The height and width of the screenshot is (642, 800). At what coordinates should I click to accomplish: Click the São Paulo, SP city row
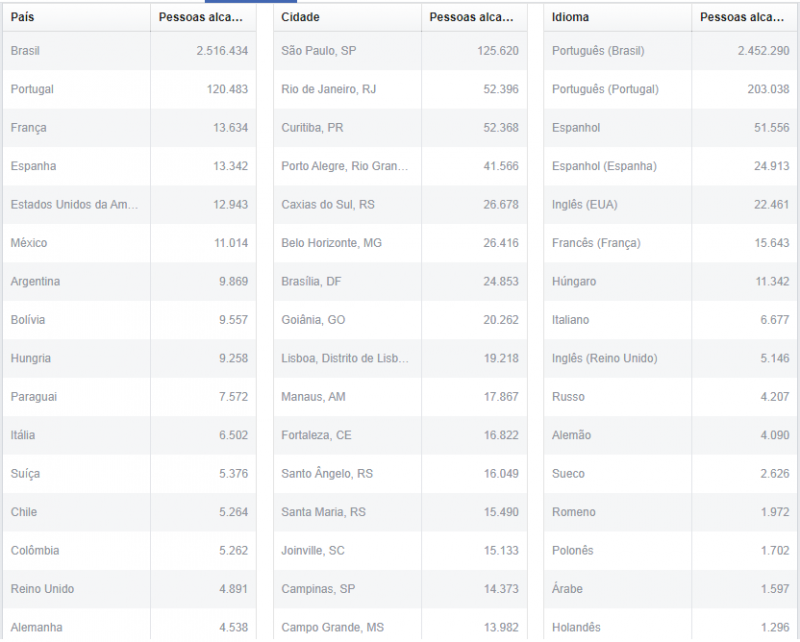(x=318, y=51)
